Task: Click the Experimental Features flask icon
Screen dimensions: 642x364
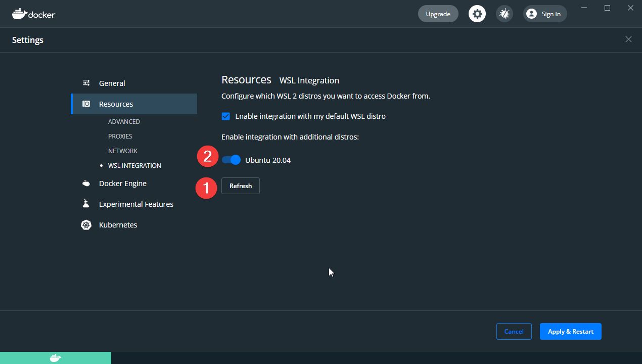Action: (x=86, y=204)
